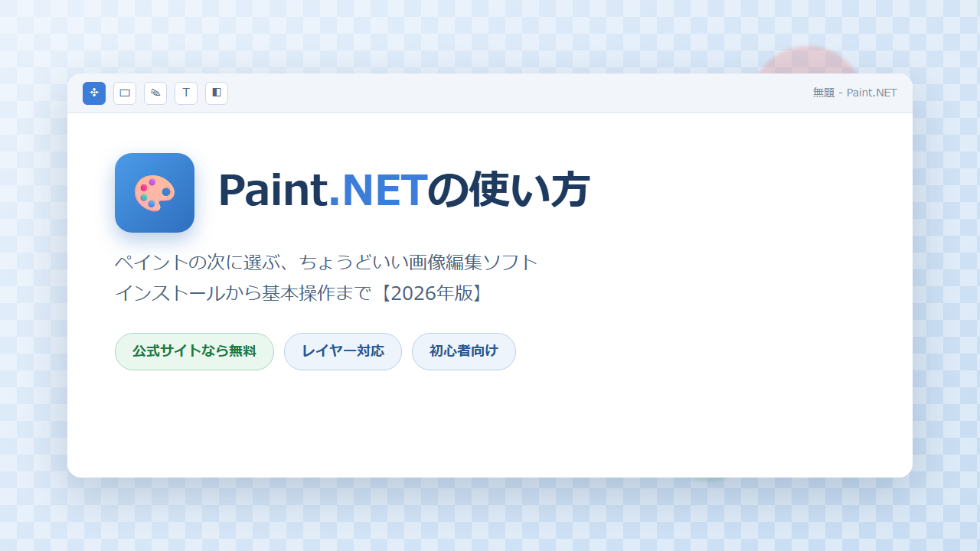The width and height of the screenshot is (980, 551).
Task: Click the checkered background outside the window
Action: tap(490, 517)
